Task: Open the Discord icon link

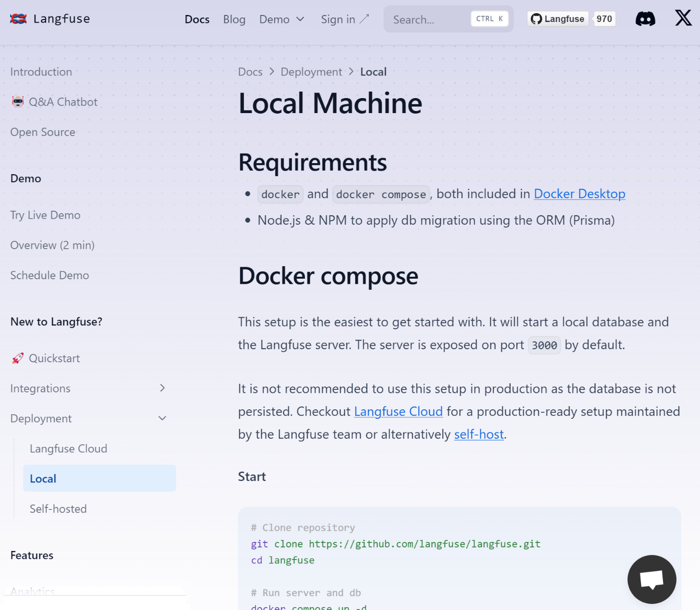Action: click(x=645, y=19)
